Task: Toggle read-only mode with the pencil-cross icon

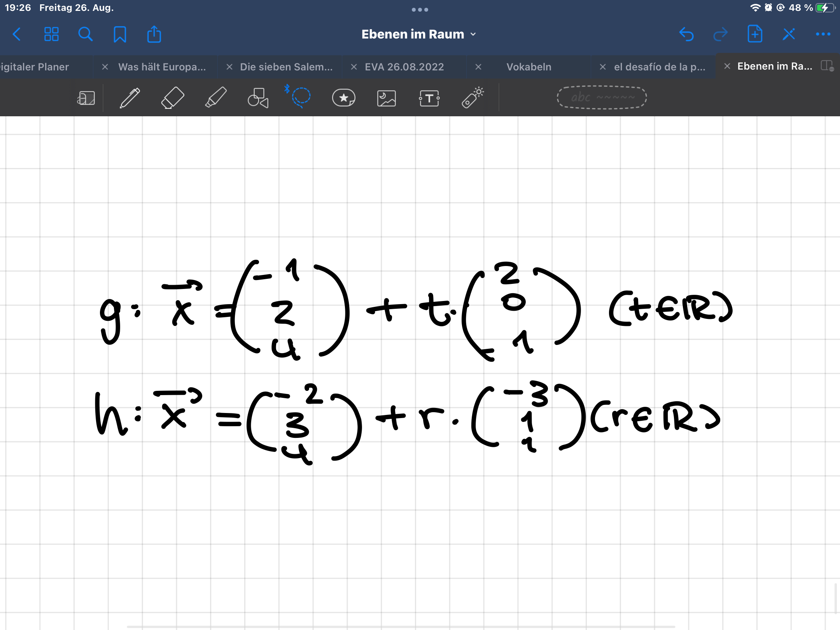Action: [789, 34]
